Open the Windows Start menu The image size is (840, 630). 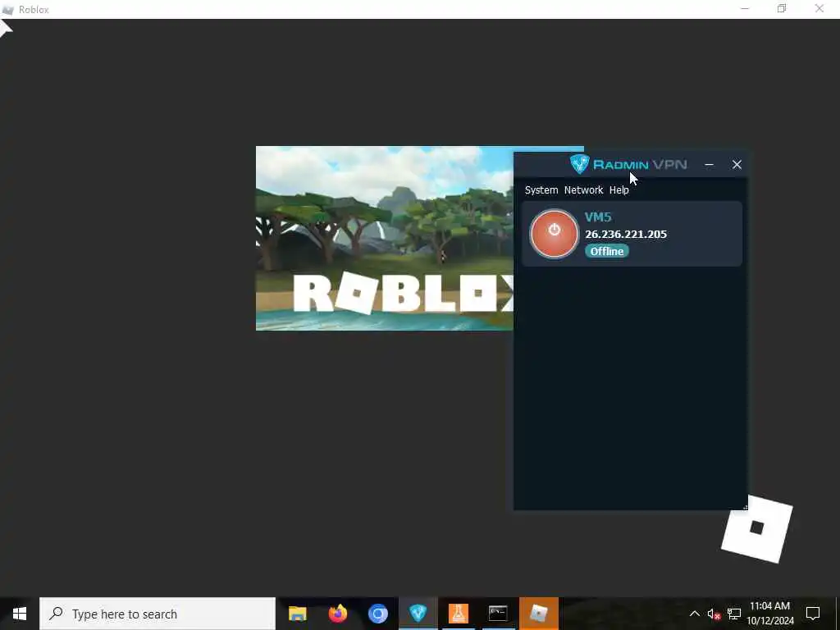pos(20,614)
